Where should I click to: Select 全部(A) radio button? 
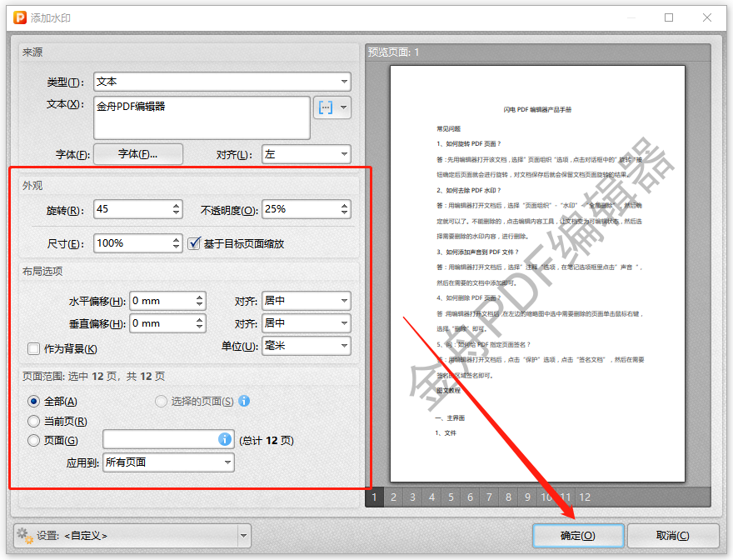coord(33,402)
